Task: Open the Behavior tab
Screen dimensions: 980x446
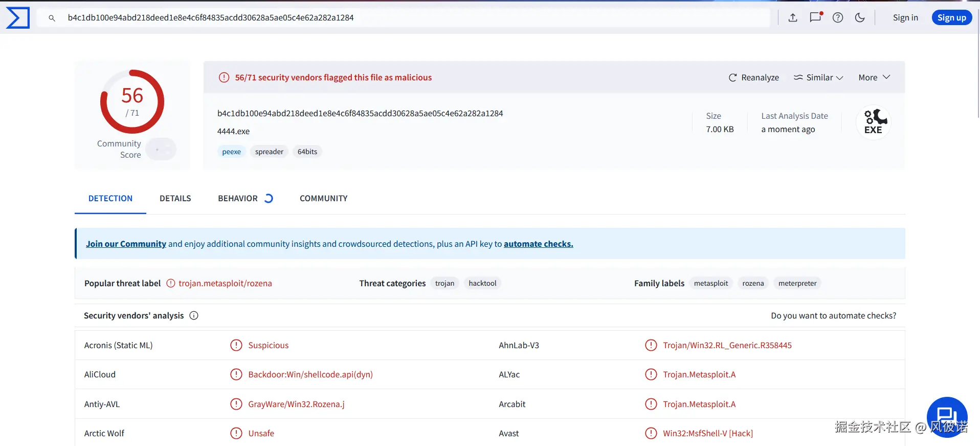Action: (x=238, y=199)
